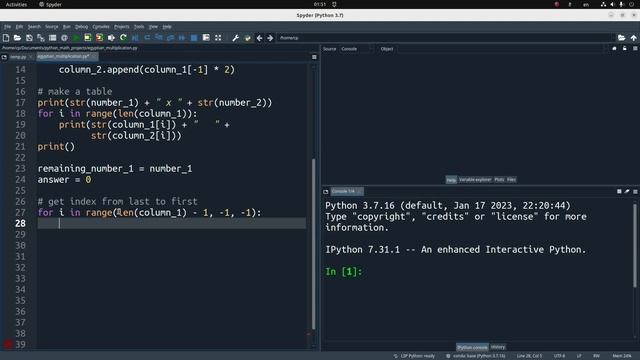640x360 pixels.
Task: Click the Save file toolbar icon
Action: click(x=29, y=38)
